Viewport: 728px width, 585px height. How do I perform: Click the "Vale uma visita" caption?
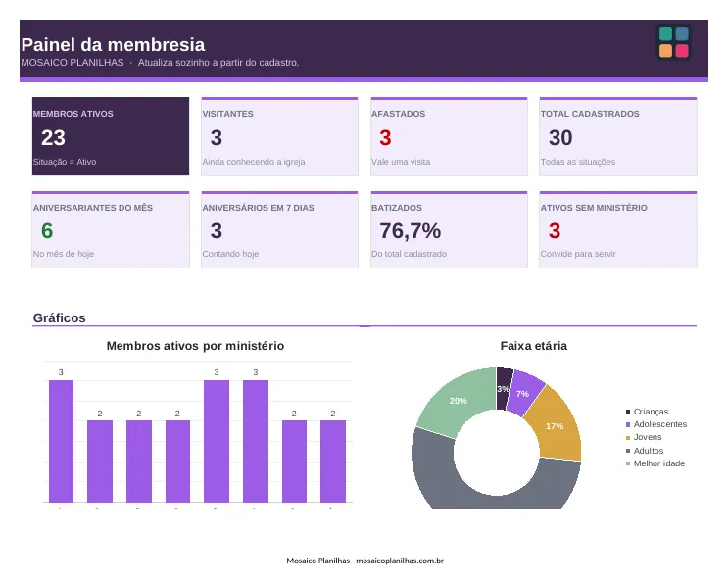click(x=401, y=162)
